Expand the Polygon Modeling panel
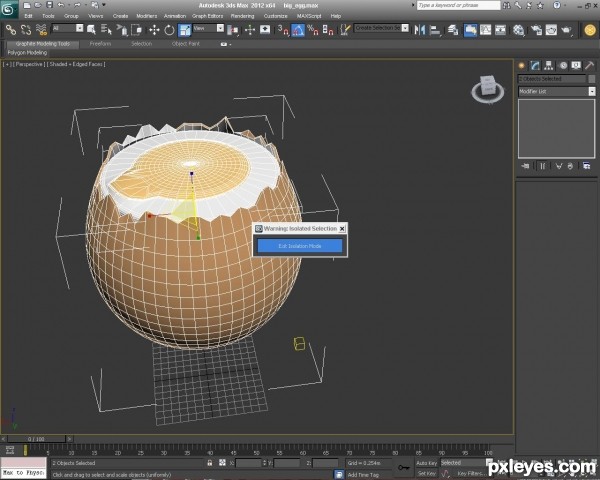 pos(27,52)
